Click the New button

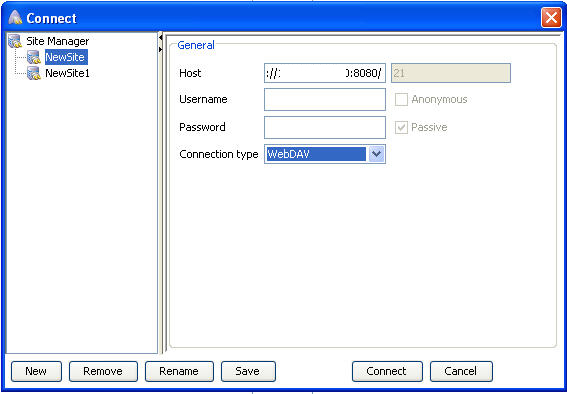coord(36,371)
